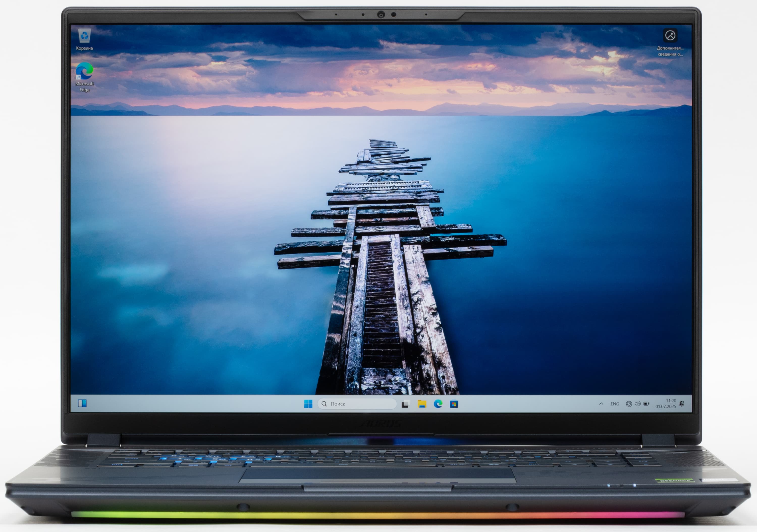
Task: Open Microsoft Store from the taskbar
Action: tap(454, 404)
